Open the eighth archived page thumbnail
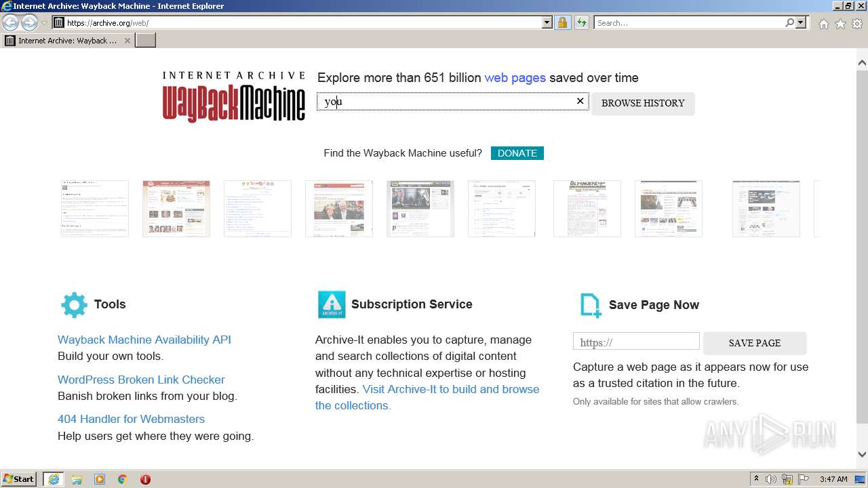This screenshot has height=488, width=868. tap(669, 209)
